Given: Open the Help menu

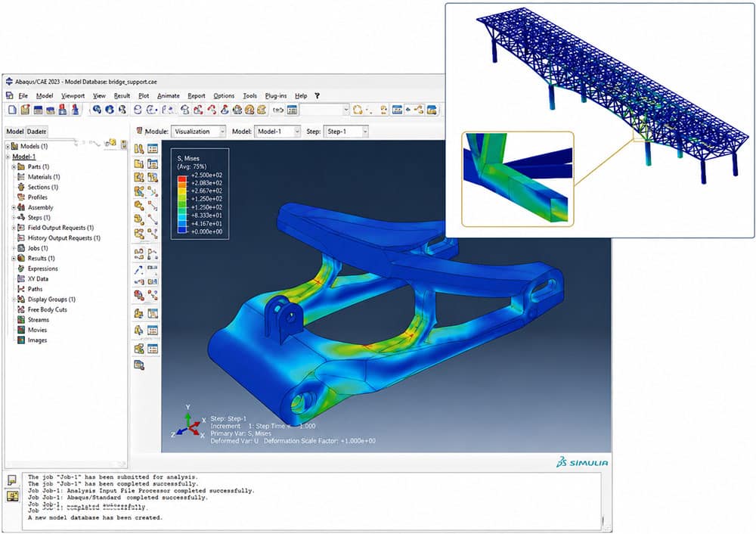Looking at the screenshot, I should 301,96.
